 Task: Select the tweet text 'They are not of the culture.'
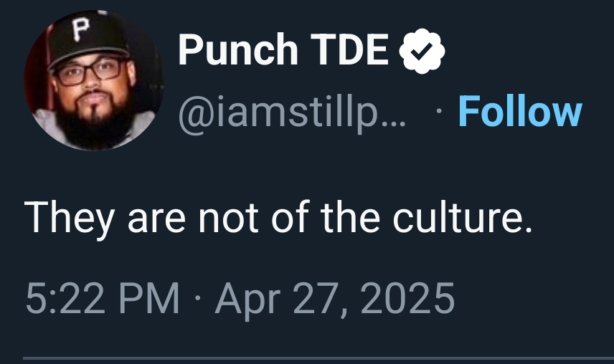[x=279, y=218]
